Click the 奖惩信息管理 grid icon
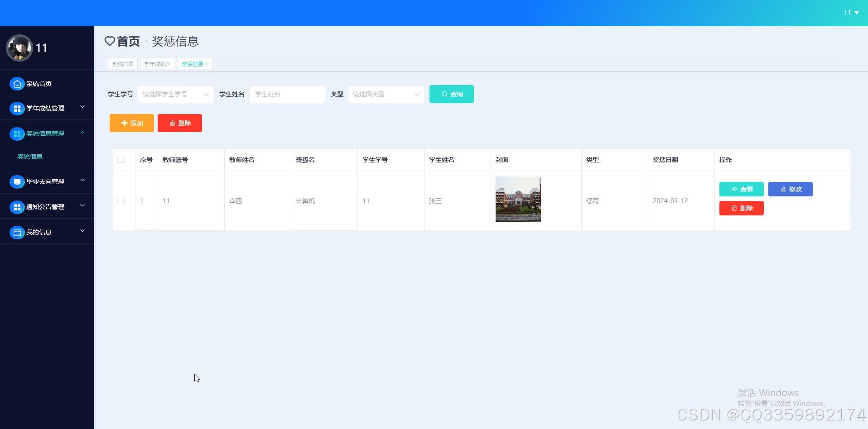Image resolution: width=868 pixels, height=429 pixels. pos(17,133)
